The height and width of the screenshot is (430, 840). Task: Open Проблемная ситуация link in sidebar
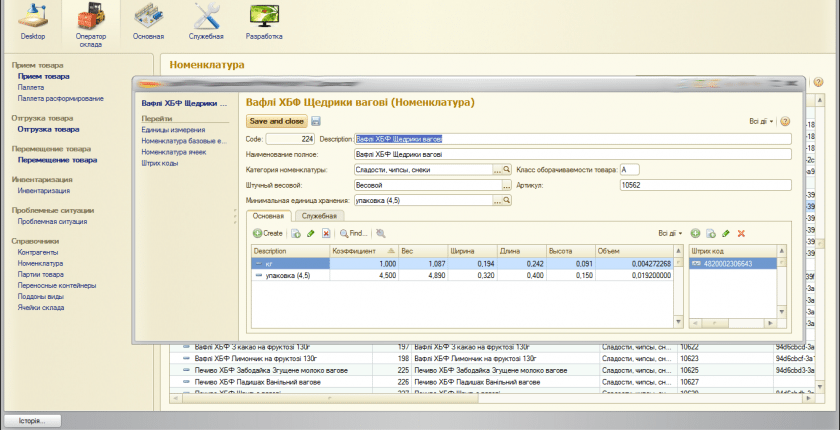point(52,222)
